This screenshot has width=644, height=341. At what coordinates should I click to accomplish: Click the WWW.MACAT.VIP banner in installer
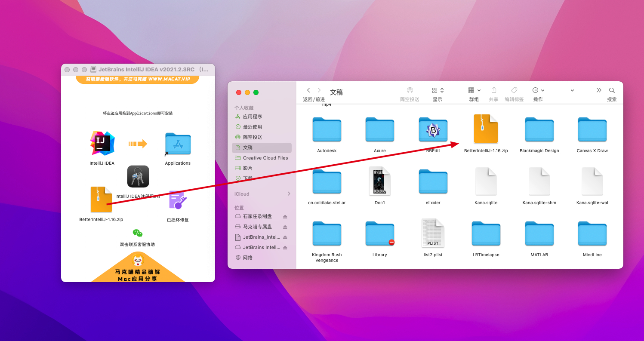click(138, 79)
